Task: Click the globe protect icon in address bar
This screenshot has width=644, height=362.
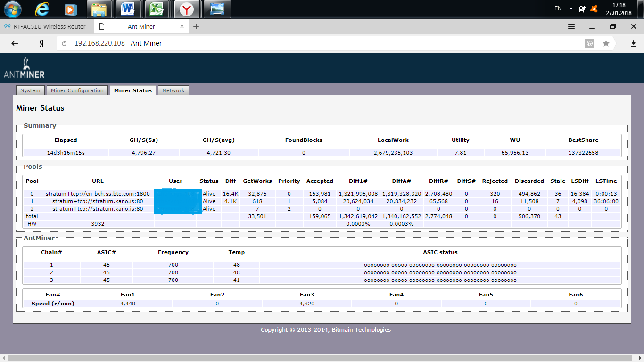Action: [x=589, y=43]
